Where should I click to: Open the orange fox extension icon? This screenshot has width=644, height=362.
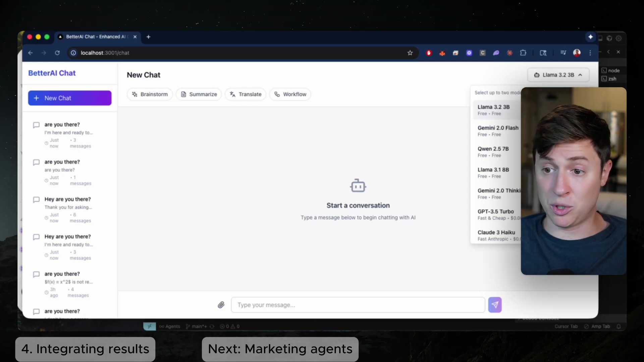pos(442,53)
